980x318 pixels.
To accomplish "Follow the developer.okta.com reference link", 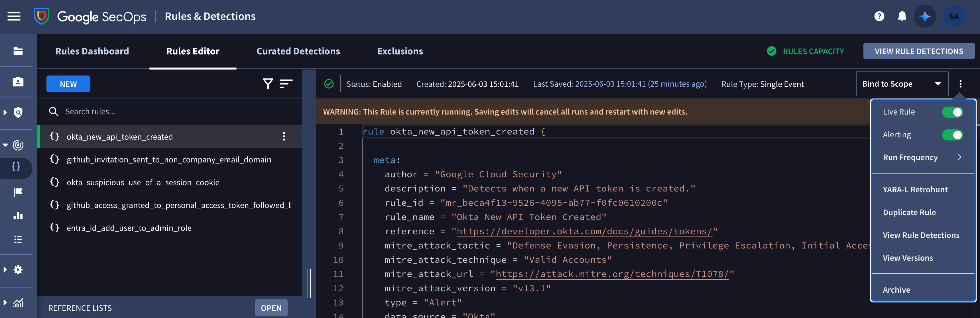I will pyautogui.click(x=584, y=231).
